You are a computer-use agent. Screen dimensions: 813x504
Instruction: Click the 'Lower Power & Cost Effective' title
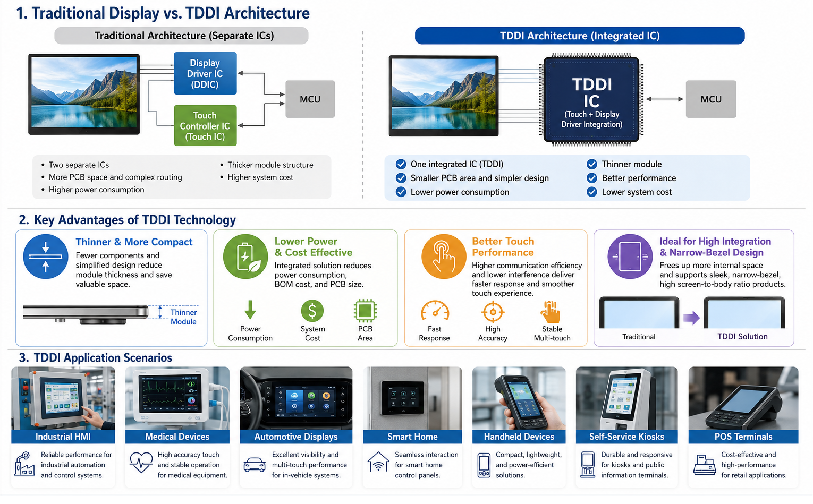click(x=314, y=247)
